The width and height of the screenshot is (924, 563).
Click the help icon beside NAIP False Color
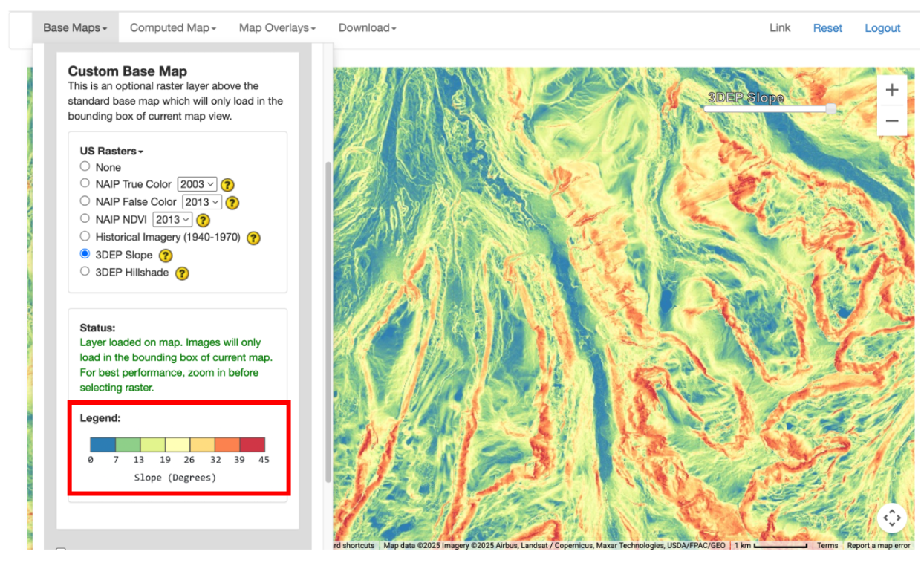click(x=232, y=202)
